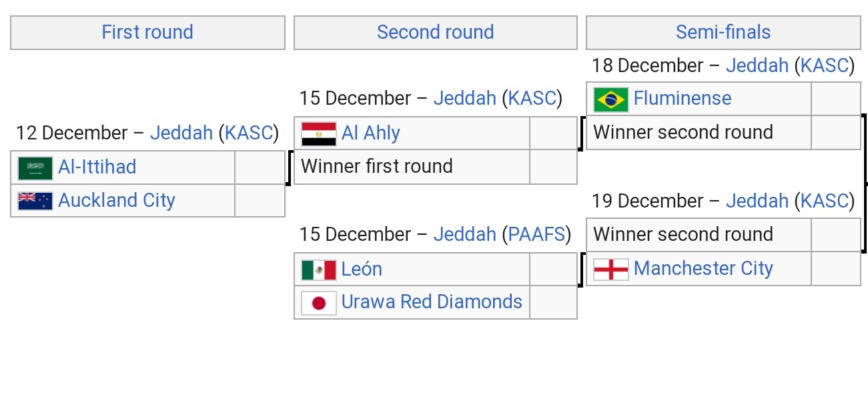Click the Japan flag beside Urawa Red Diamonds

tap(319, 303)
